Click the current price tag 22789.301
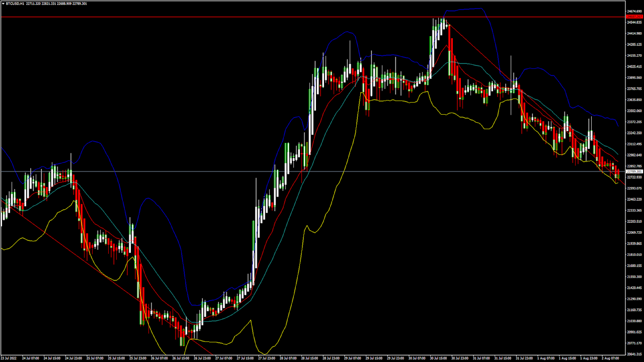The height and width of the screenshot is (362, 644). coord(634,171)
